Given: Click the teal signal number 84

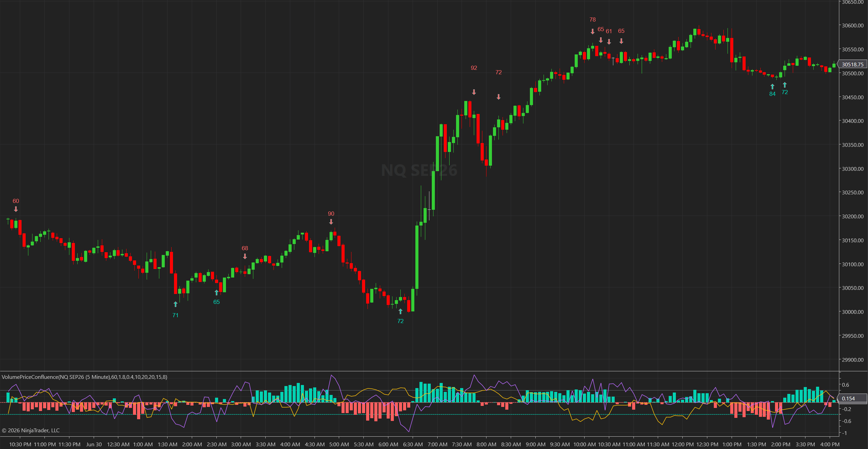Looking at the screenshot, I should 772,94.
